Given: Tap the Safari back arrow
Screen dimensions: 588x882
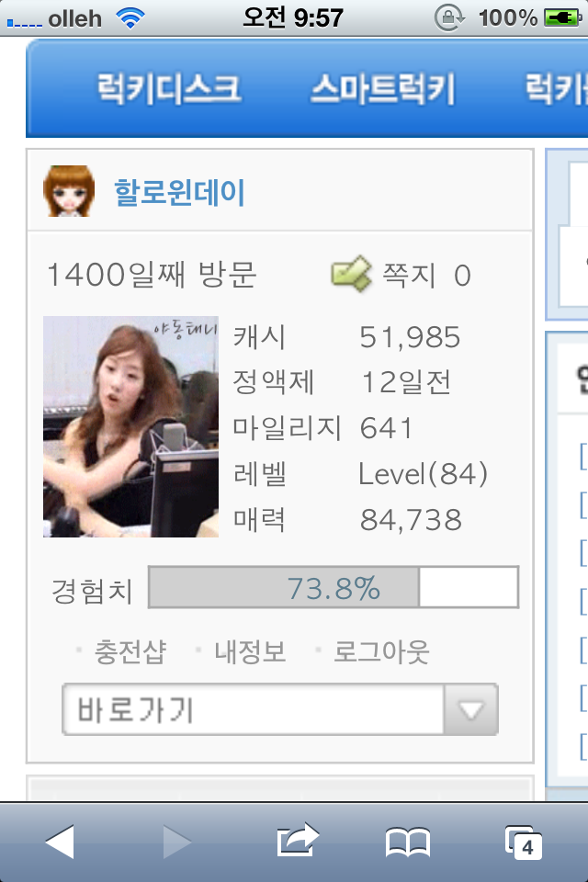Looking at the screenshot, I should tap(60, 842).
